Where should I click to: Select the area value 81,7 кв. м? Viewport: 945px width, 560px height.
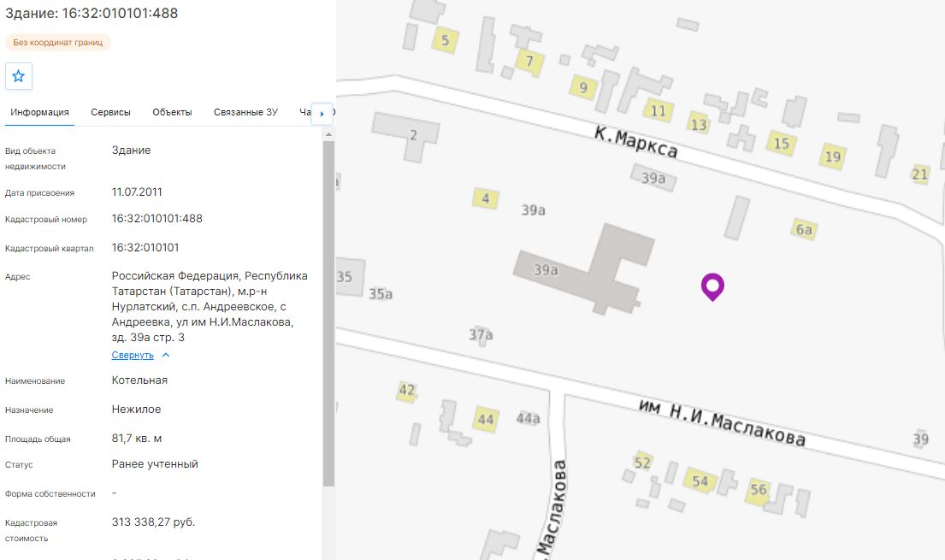(137, 439)
